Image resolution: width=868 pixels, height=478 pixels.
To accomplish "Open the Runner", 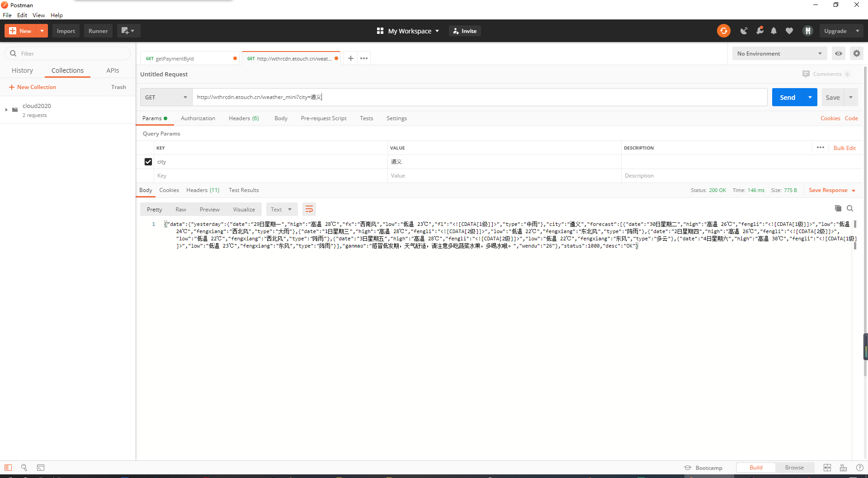I will point(98,31).
